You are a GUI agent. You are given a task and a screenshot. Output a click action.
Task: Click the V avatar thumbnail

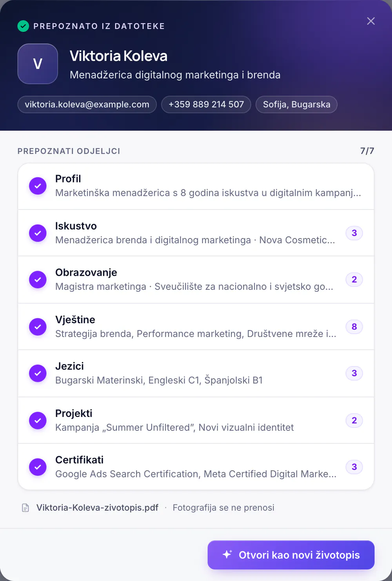[38, 64]
